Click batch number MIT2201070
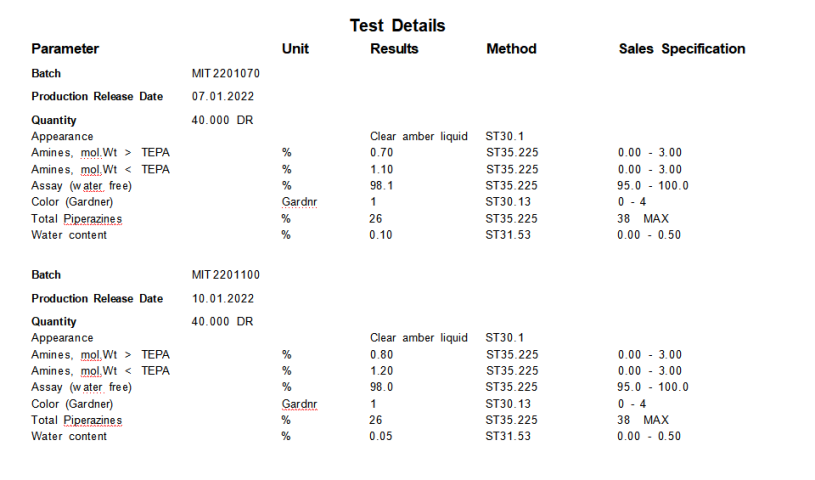Screen dimensions: 815x480 click(x=226, y=74)
